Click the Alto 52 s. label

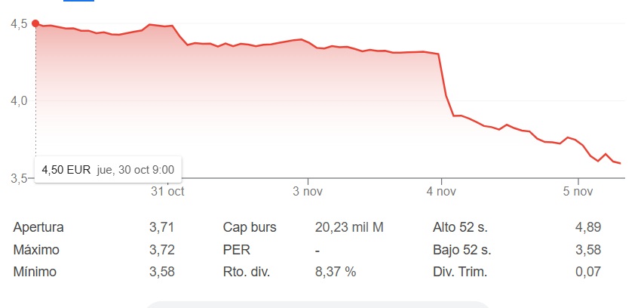pyautogui.click(x=462, y=227)
